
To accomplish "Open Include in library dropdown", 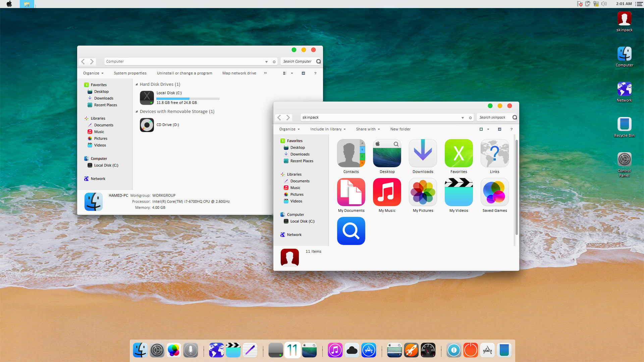I will tap(328, 129).
